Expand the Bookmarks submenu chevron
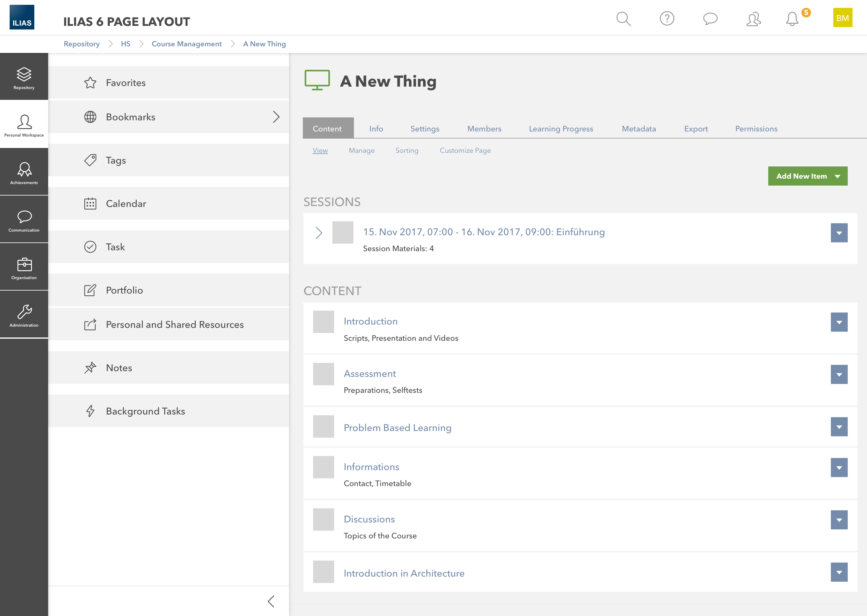The height and width of the screenshot is (616, 867). click(x=276, y=117)
